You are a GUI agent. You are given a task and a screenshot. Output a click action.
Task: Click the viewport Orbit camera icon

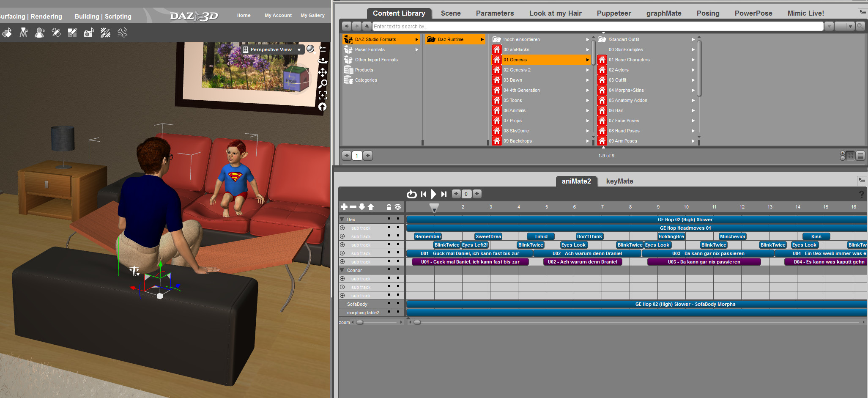[x=323, y=61]
